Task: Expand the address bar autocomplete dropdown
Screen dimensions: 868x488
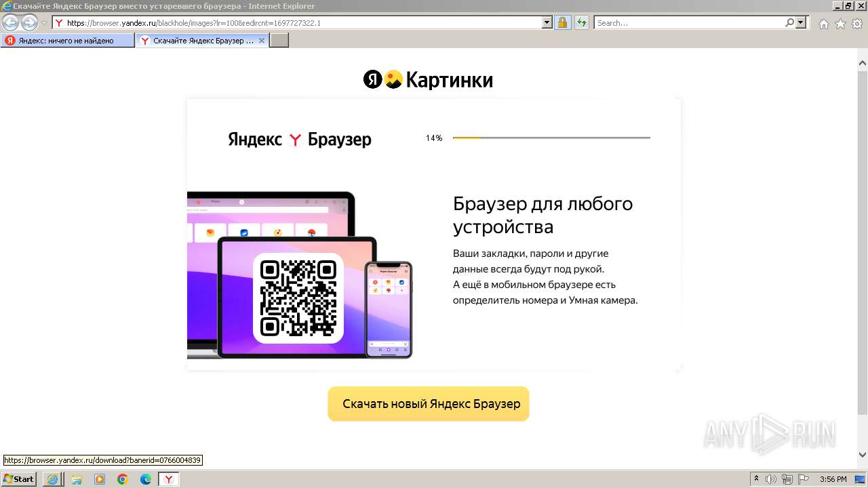Action: [547, 23]
